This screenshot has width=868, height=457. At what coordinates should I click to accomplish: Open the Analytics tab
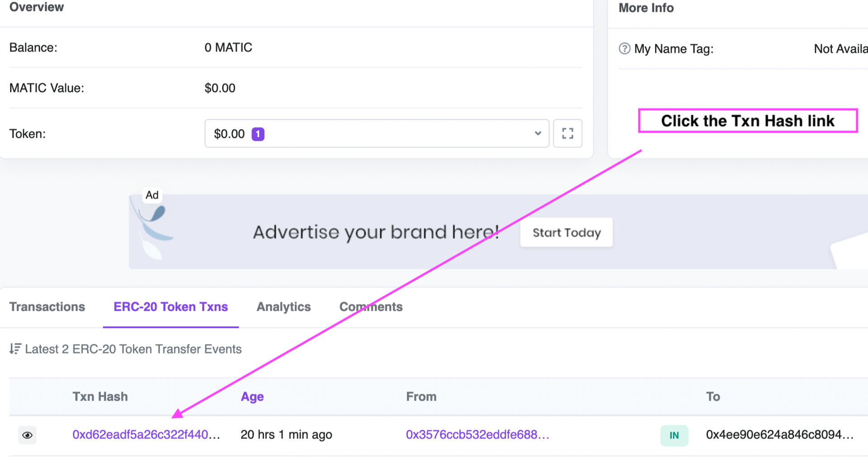(x=283, y=307)
